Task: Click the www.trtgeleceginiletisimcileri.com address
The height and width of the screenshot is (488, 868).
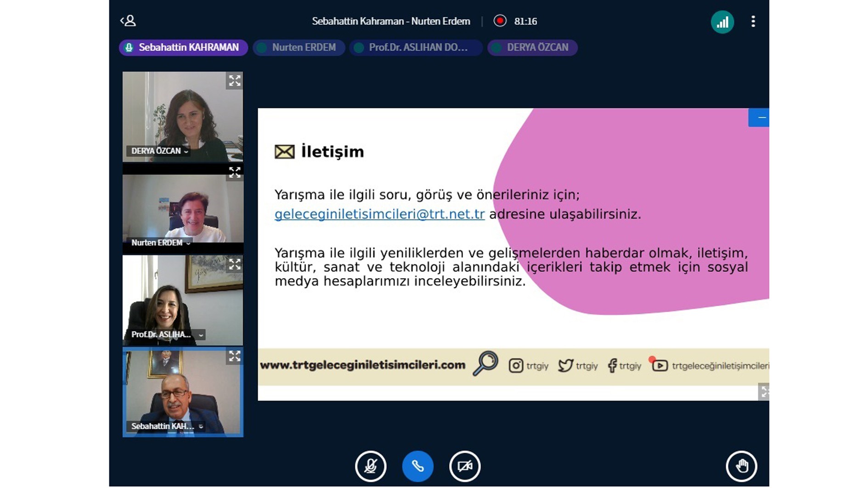Action: coord(363,365)
